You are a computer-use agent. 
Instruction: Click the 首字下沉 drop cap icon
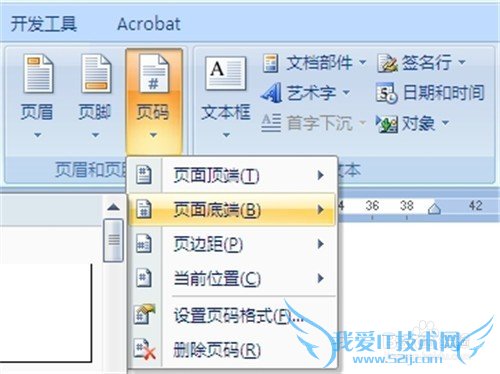pyautogui.click(x=271, y=123)
